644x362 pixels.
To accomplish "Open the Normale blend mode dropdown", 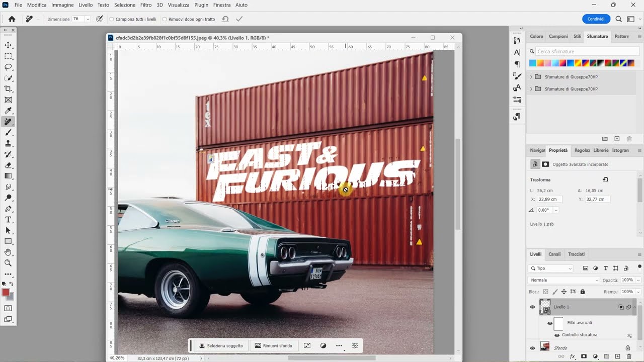I will (564, 280).
